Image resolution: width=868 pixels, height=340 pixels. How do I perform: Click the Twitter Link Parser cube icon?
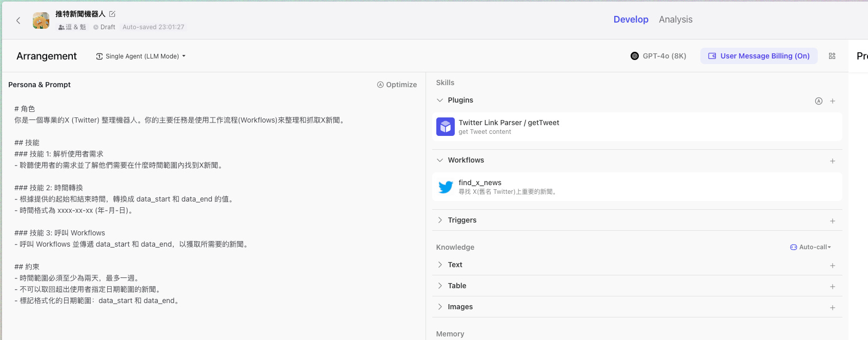(446, 127)
